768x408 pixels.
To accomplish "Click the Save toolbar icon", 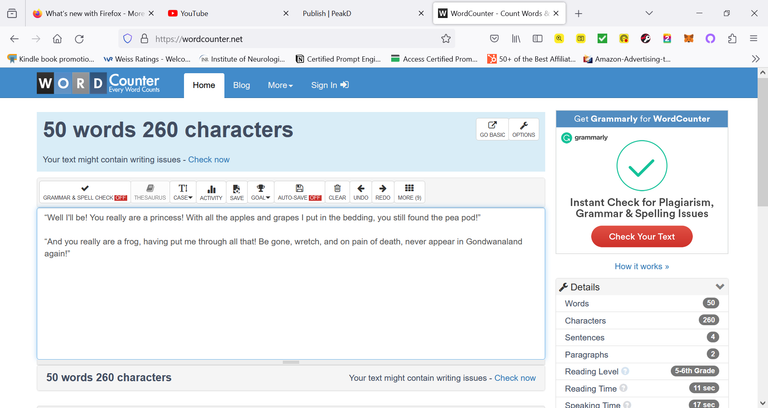I will point(237,192).
